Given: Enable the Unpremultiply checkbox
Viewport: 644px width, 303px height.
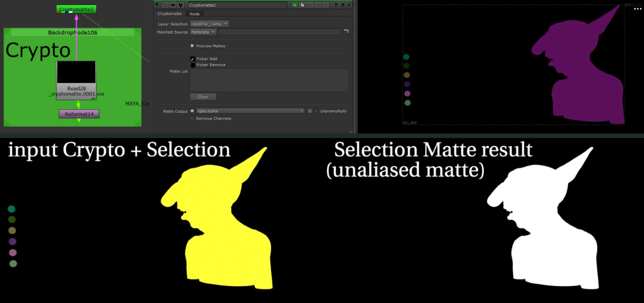Looking at the screenshot, I should (x=316, y=111).
